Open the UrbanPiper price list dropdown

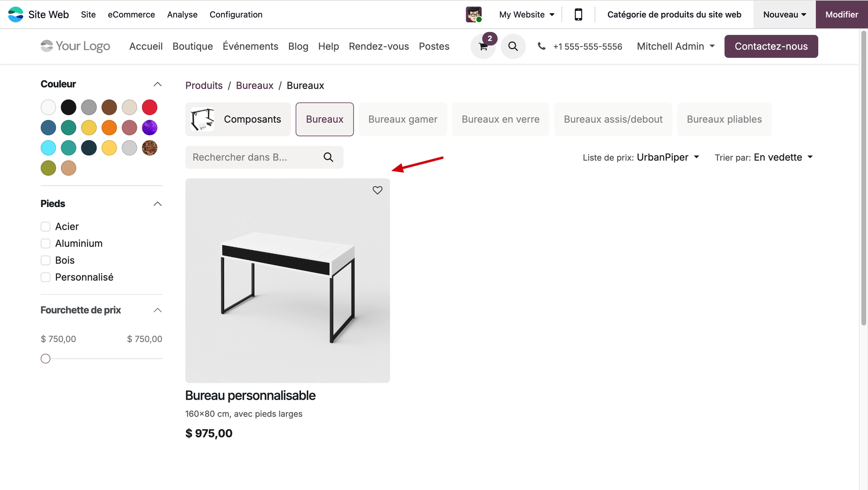pyautogui.click(x=668, y=157)
